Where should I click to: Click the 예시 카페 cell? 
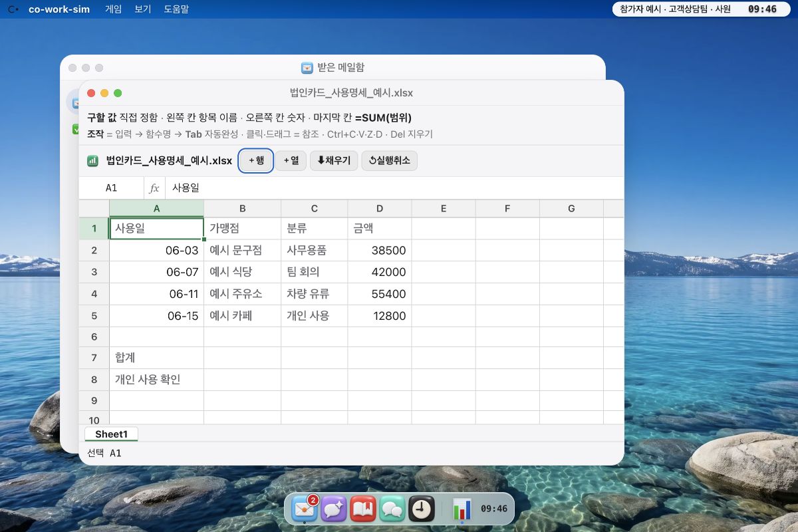pyautogui.click(x=242, y=316)
